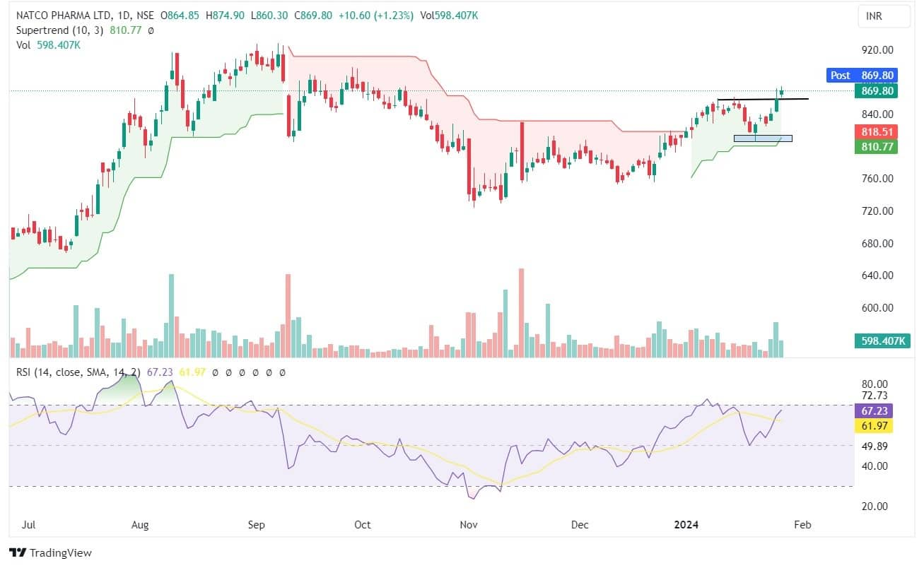Image resolution: width=924 pixels, height=568 pixels.
Task: Click the purple RSI value 67.23 in legend
Action: tap(161, 372)
